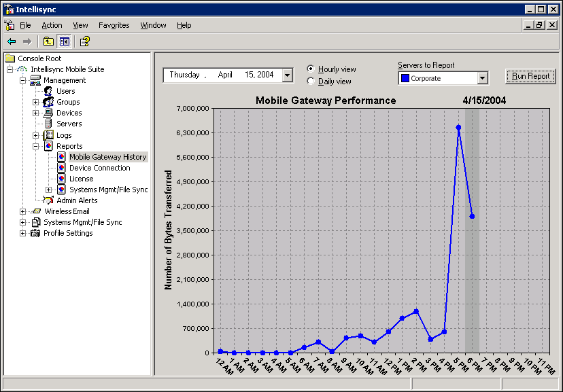Click the Profile Settings icon
The height and width of the screenshot is (392, 563).
[x=35, y=233]
